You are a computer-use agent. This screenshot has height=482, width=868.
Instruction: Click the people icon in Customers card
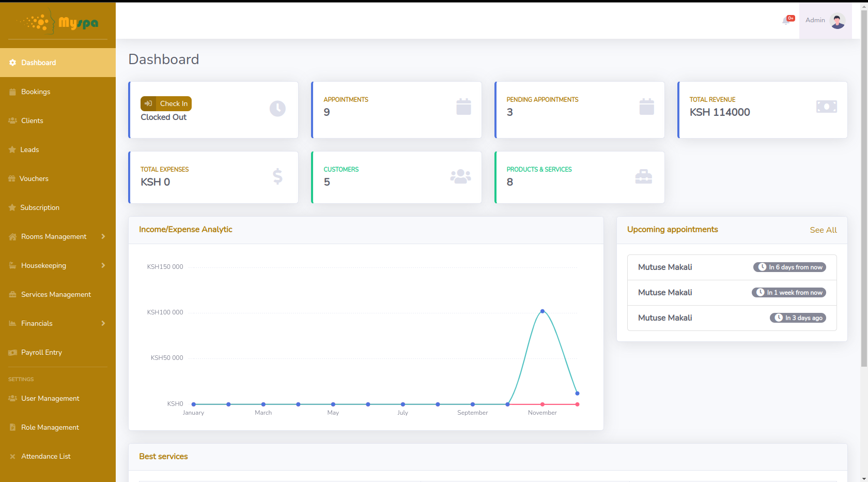point(460,177)
